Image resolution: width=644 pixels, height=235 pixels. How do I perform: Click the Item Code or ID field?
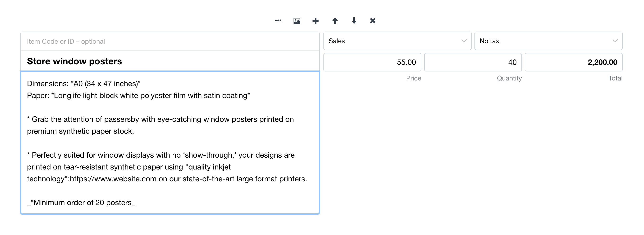170,41
